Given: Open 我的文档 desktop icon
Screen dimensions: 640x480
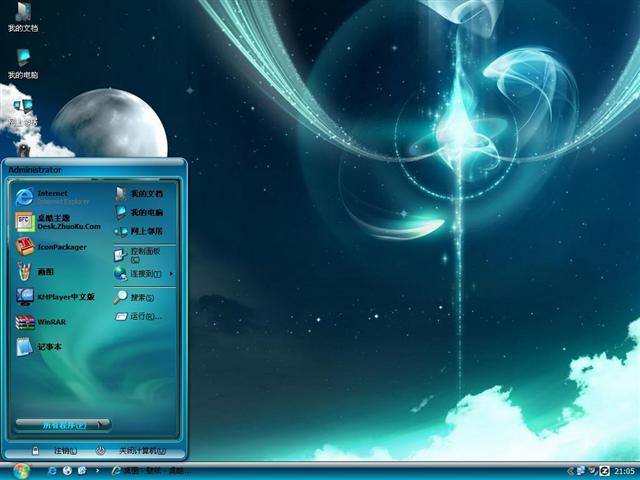Looking at the screenshot, I should point(22,19).
